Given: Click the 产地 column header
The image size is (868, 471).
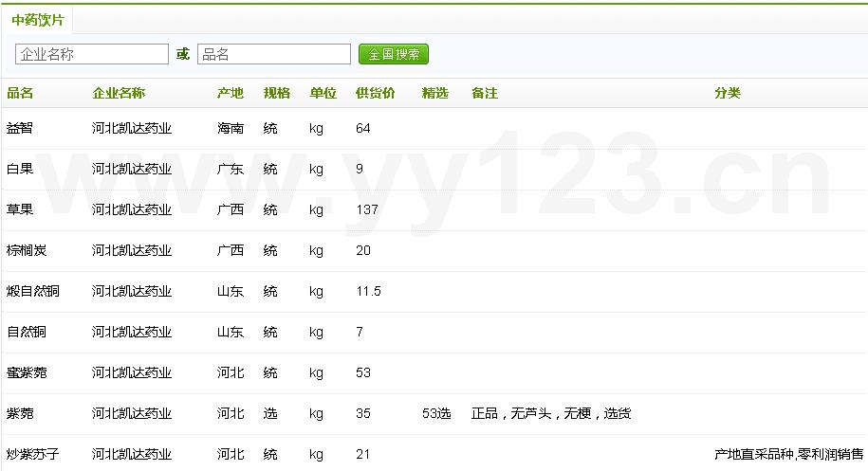Looking at the screenshot, I should coord(231,93).
